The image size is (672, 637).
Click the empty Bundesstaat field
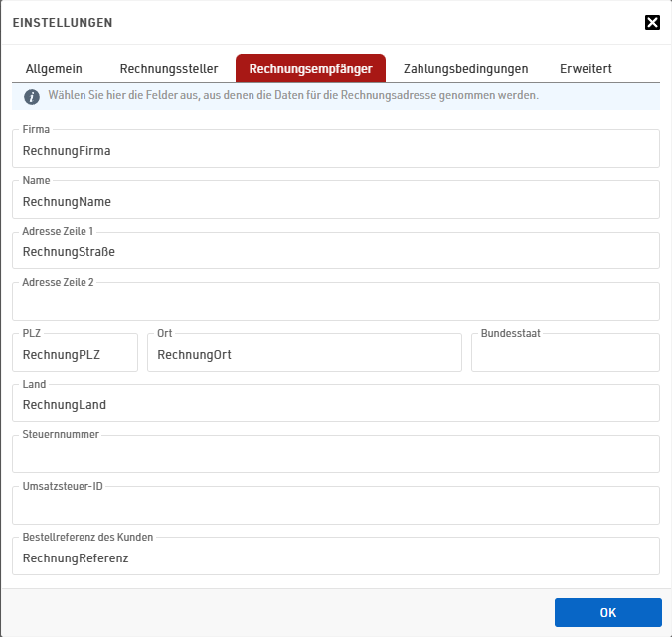tap(565, 354)
